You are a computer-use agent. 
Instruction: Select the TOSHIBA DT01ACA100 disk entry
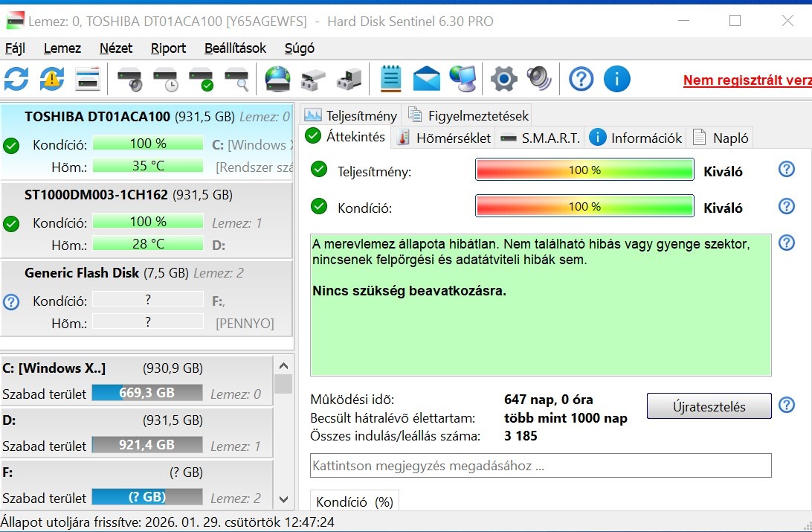point(147,141)
